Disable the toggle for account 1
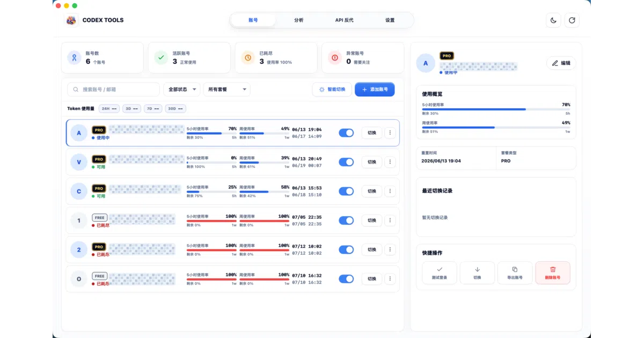The height and width of the screenshot is (338, 644). coord(346,221)
